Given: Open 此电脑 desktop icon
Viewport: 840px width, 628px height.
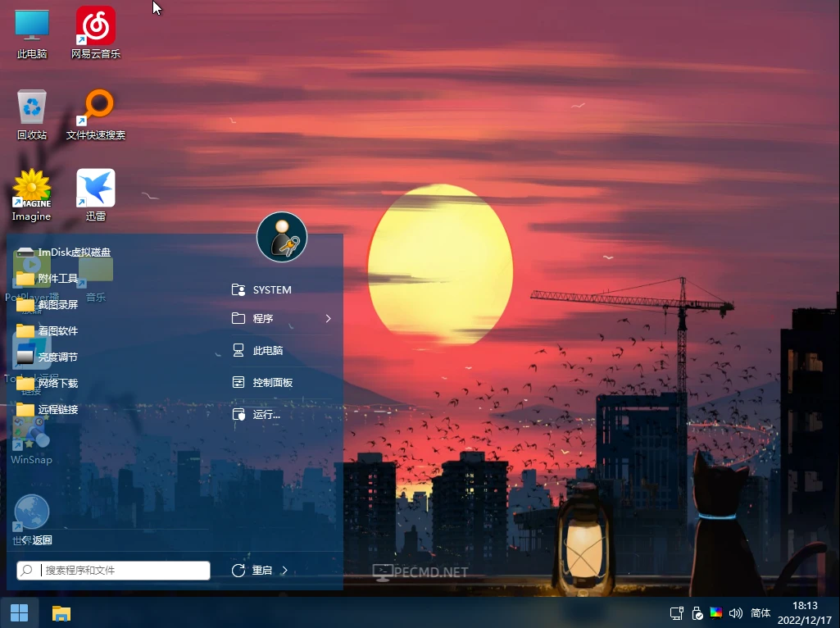Looking at the screenshot, I should tap(32, 34).
